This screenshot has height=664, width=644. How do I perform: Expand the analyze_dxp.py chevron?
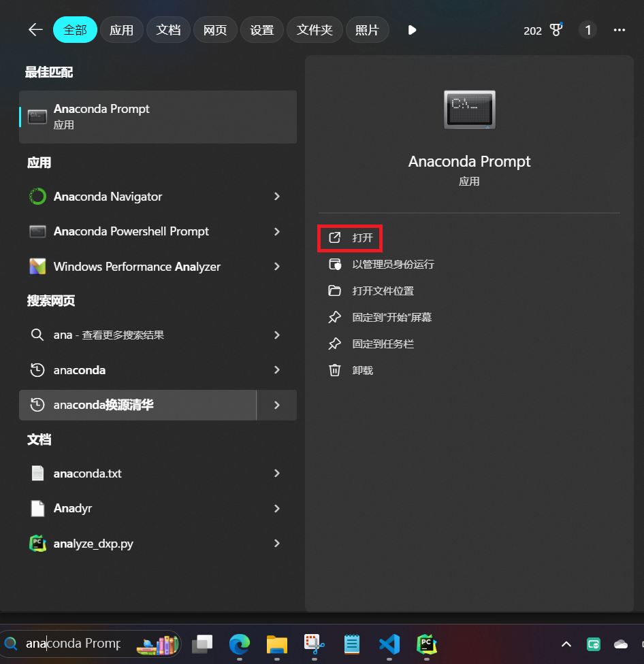(276, 544)
